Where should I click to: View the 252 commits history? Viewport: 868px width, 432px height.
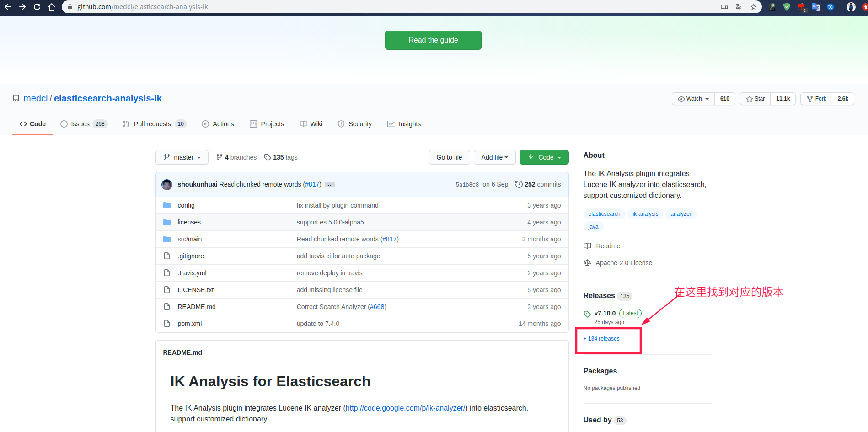point(538,184)
